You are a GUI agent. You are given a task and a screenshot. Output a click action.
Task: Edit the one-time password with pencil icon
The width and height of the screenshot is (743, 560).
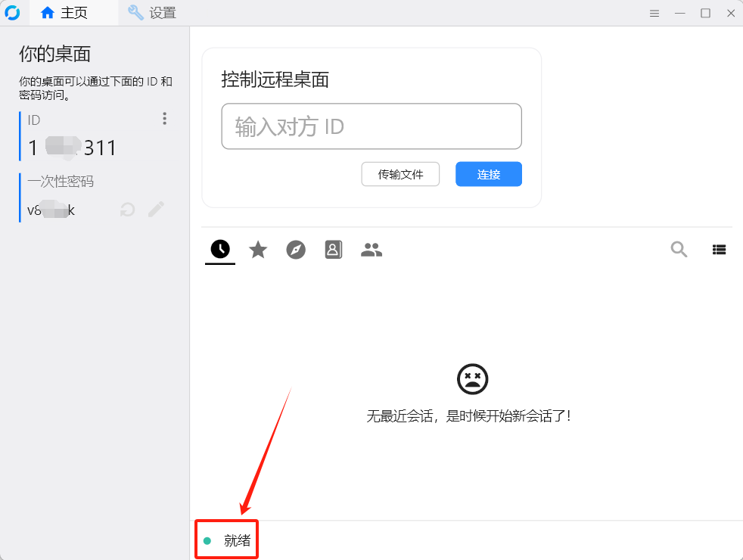[157, 210]
